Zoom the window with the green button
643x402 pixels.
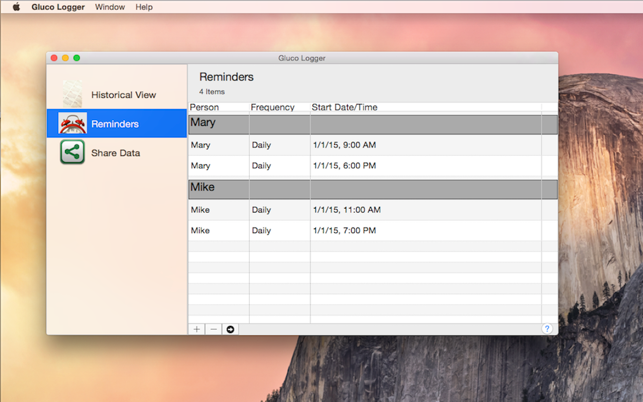tap(77, 58)
